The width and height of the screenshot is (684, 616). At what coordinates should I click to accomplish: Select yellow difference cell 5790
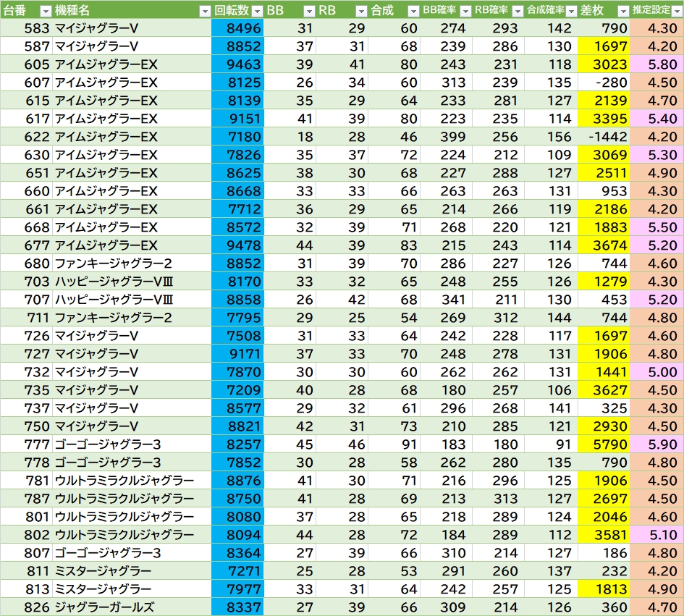point(604,444)
